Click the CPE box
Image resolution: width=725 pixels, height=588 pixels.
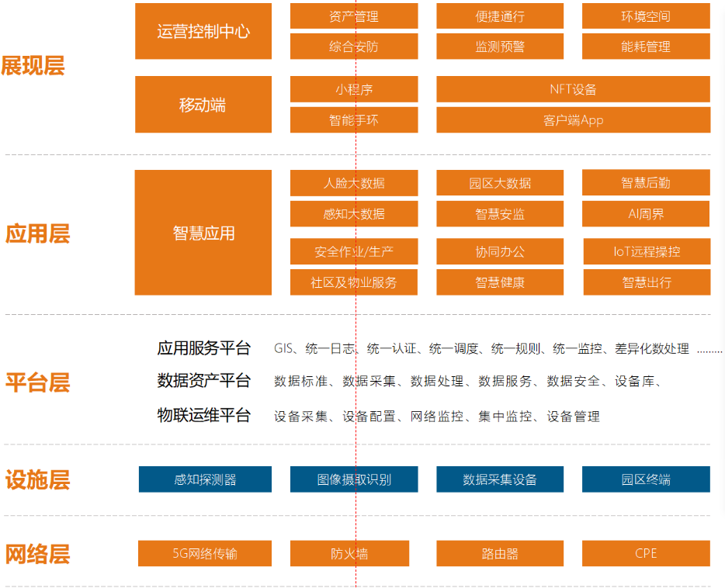pyautogui.click(x=646, y=553)
